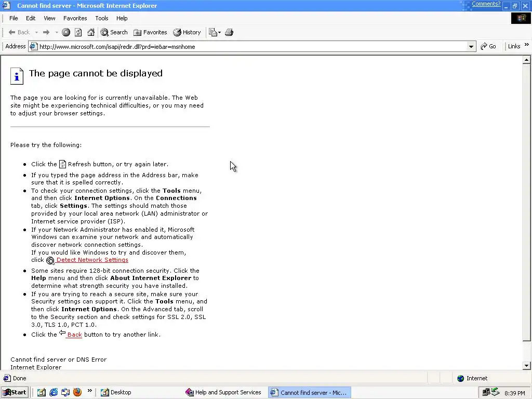Click the Back arrow toolbar button

tap(19, 32)
